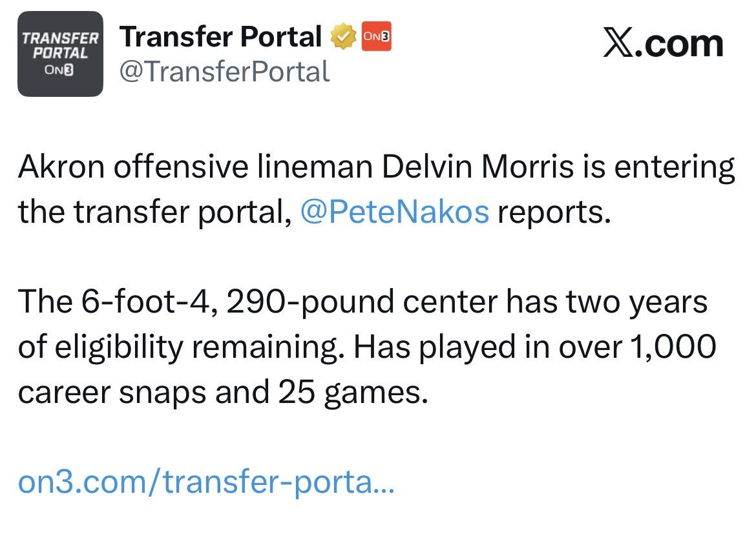Follow the on3.com/transfer-porta… link
This screenshot has width=756, height=547.
click(x=205, y=482)
